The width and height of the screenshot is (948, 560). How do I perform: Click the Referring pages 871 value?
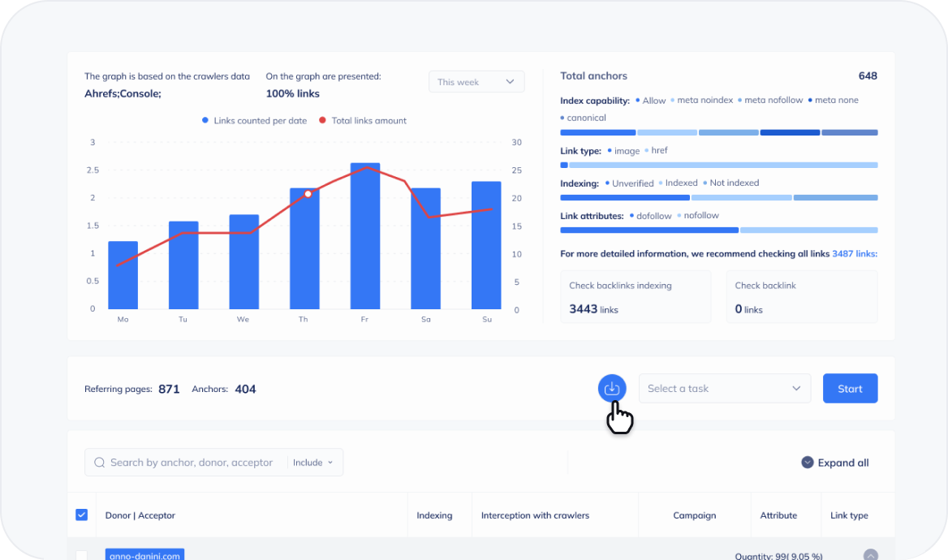(169, 389)
